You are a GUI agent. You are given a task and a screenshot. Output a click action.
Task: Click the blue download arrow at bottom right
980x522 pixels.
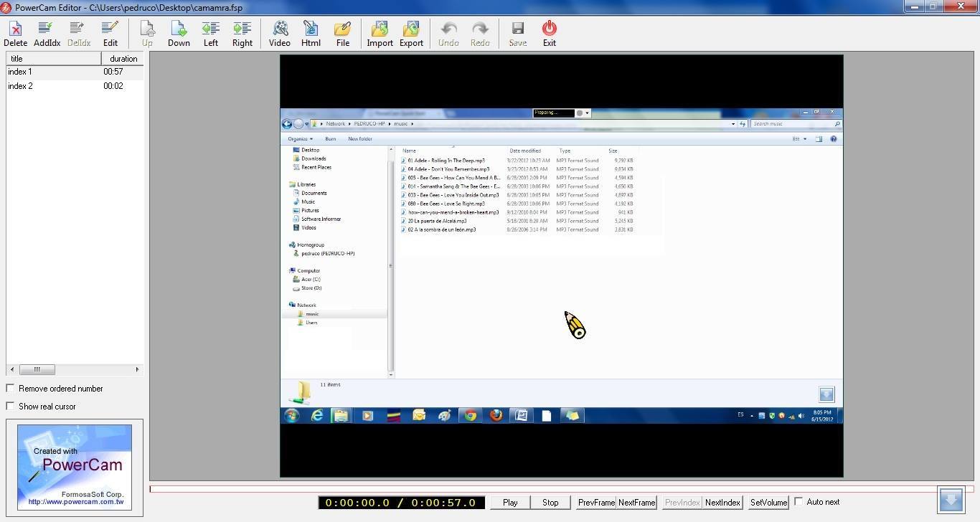951,500
